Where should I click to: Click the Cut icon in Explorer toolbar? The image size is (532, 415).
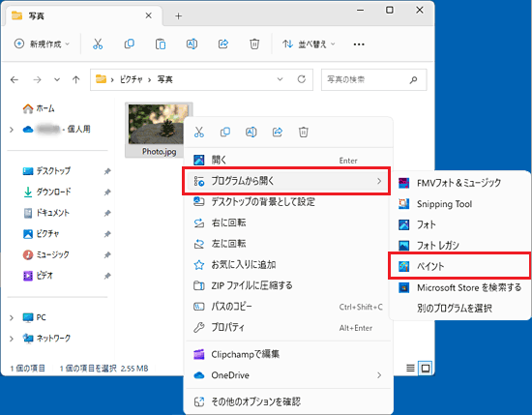tap(98, 44)
